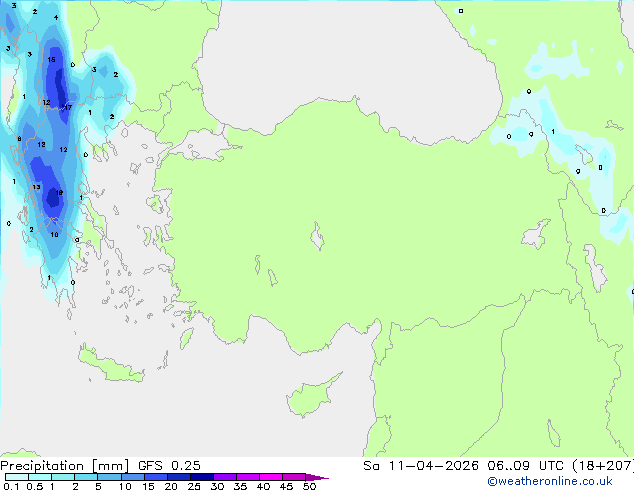Image resolution: width=634 pixels, height=490 pixels.
Task: Click the 0.1–0.5 mm legend color swatch
Action: 17,477
